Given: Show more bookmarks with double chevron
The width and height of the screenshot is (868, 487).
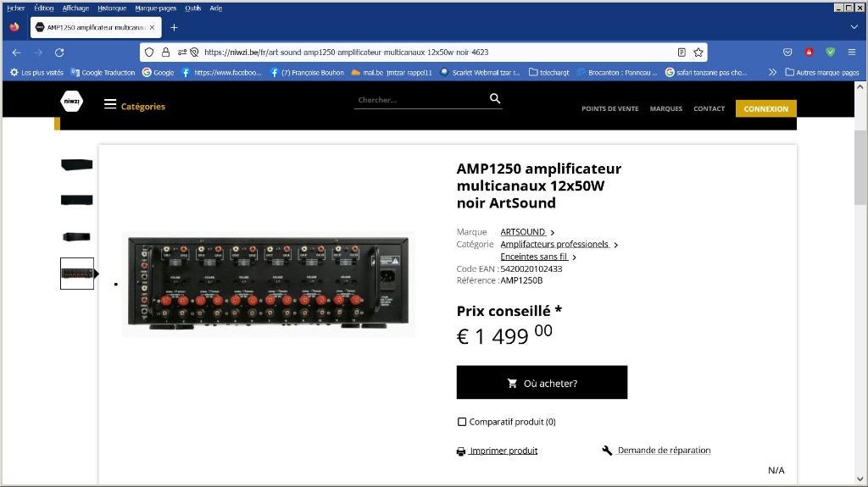Looking at the screenshot, I should pyautogui.click(x=773, y=73).
